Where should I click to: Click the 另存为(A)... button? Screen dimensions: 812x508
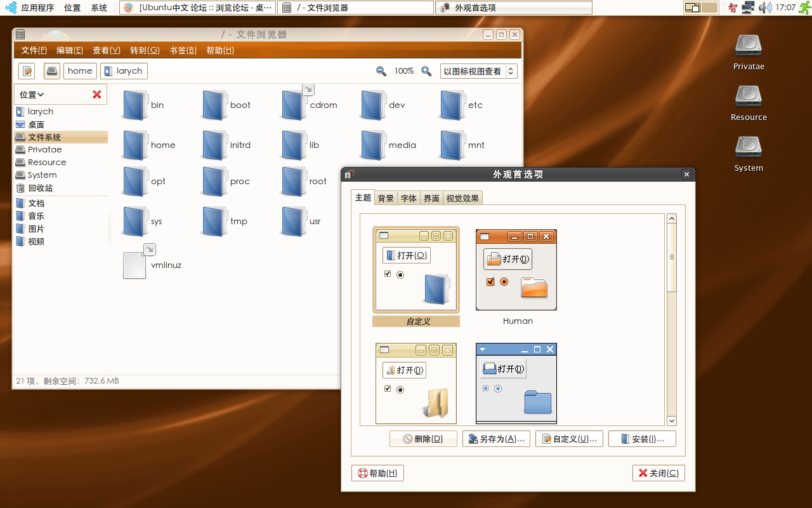click(x=496, y=439)
